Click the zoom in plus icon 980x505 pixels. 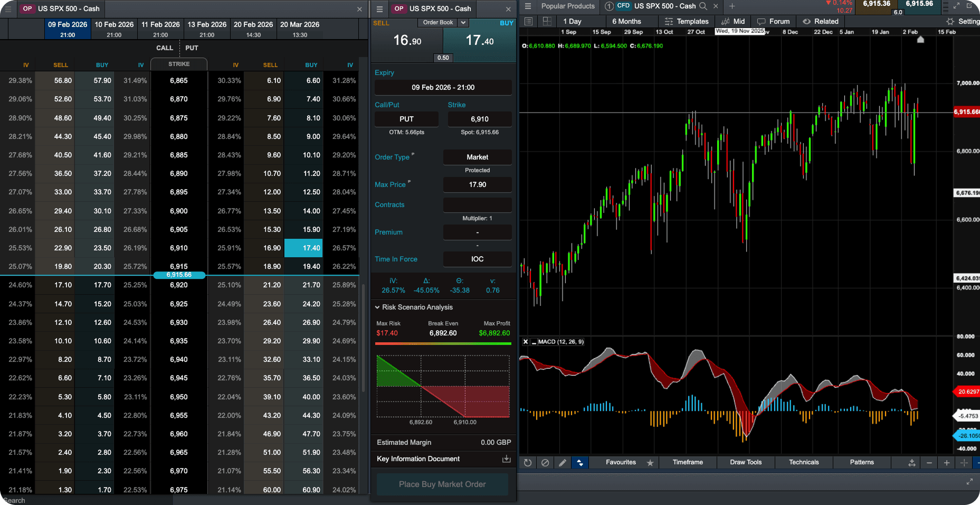[947, 463]
